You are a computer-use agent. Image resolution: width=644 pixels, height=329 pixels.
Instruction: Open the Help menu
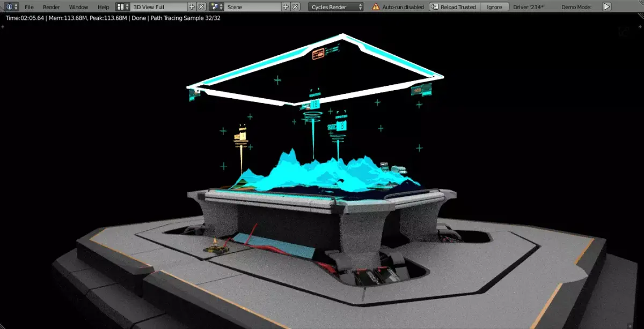tap(104, 7)
